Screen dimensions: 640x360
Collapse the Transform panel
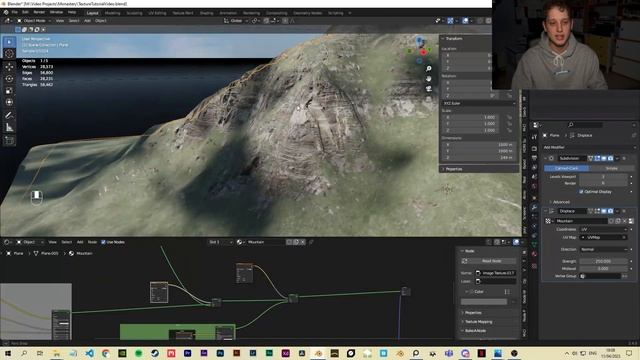click(x=453, y=38)
